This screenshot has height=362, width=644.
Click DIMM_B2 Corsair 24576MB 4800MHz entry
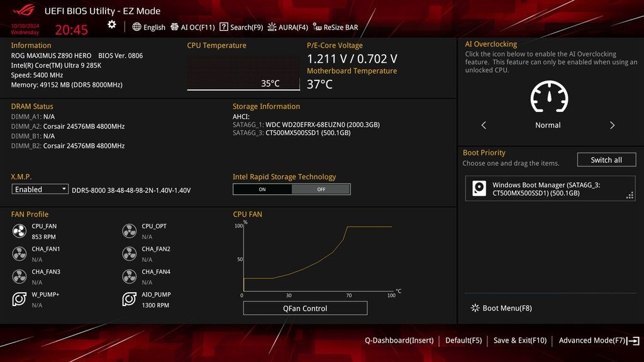[x=68, y=146]
